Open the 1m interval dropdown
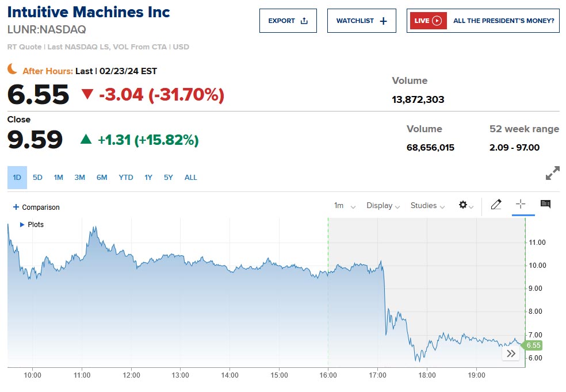Screen dimensions: 566x392 pos(345,206)
